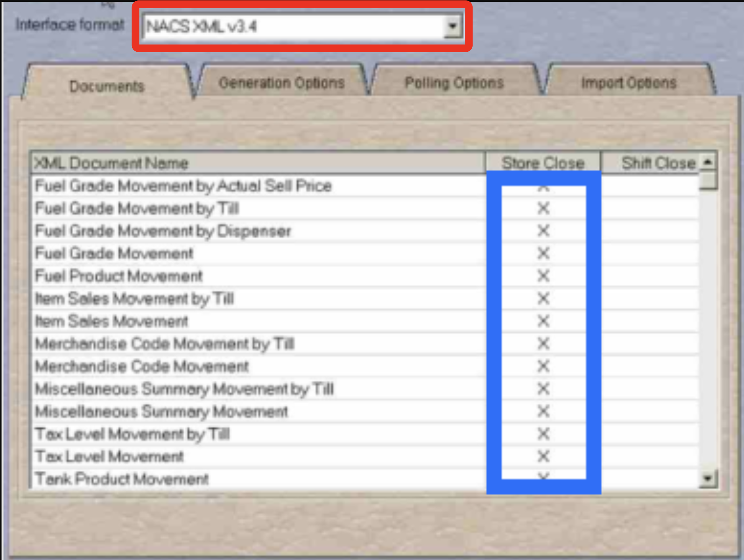Select the Tank Product Movement document row
The height and width of the screenshot is (560, 744).
click(x=122, y=479)
